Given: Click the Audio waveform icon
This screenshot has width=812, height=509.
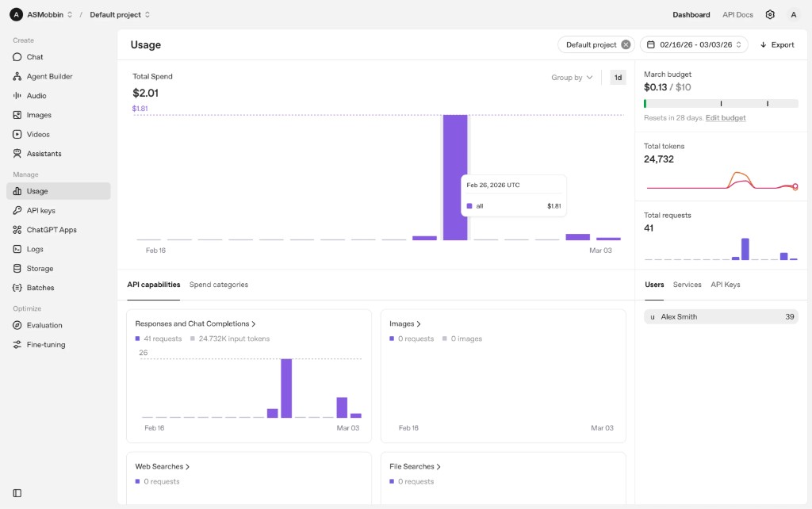Looking at the screenshot, I should (x=17, y=95).
